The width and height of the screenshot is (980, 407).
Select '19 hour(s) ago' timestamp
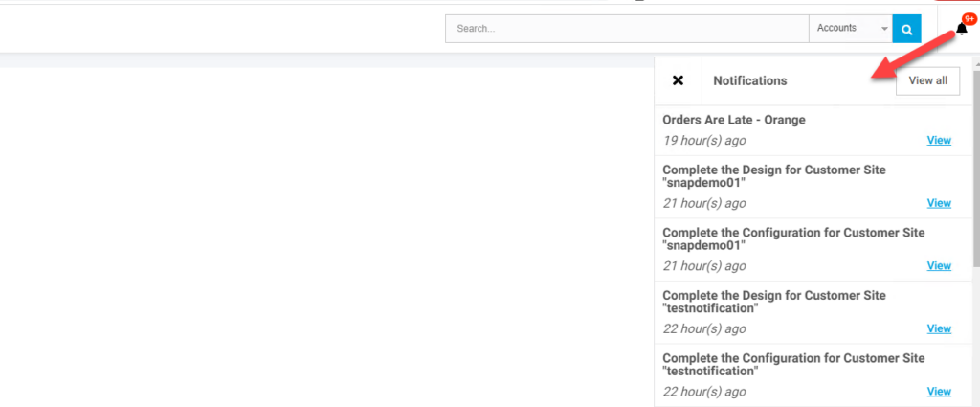point(704,141)
